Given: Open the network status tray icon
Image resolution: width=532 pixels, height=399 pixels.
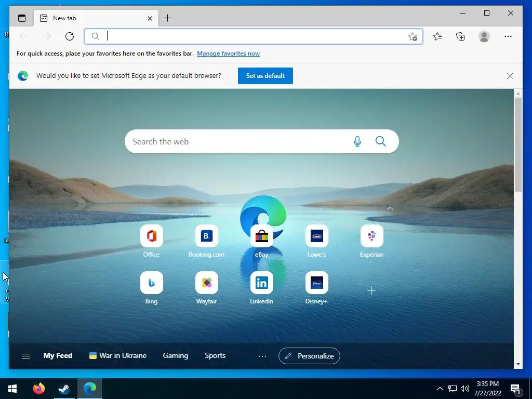Looking at the screenshot, I should [453, 389].
